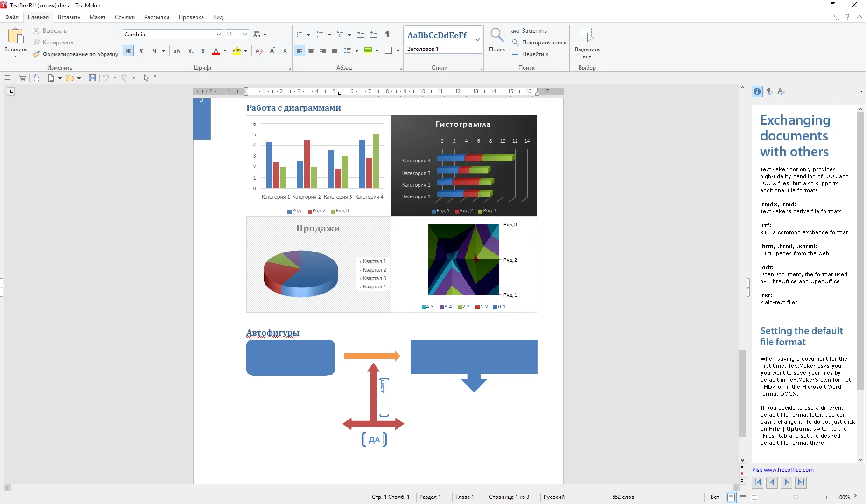Click the new document icon

[51, 78]
